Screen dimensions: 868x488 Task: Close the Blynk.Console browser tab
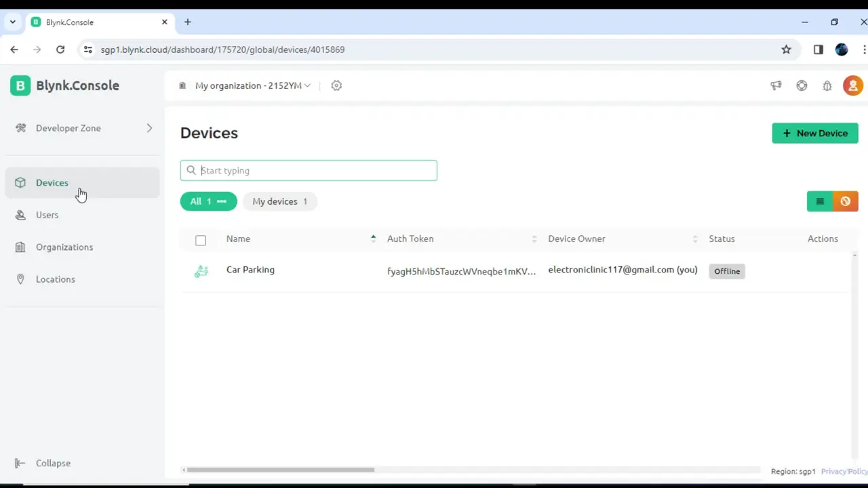coord(164,22)
